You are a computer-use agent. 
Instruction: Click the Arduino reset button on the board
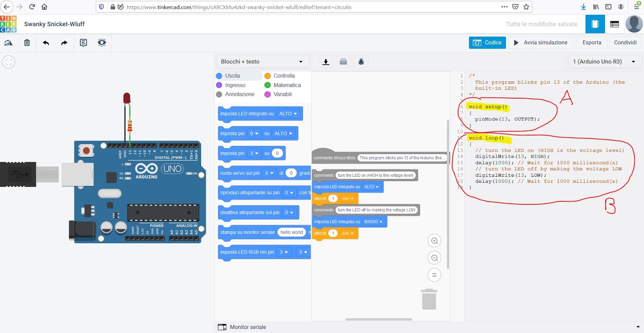tap(86, 151)
